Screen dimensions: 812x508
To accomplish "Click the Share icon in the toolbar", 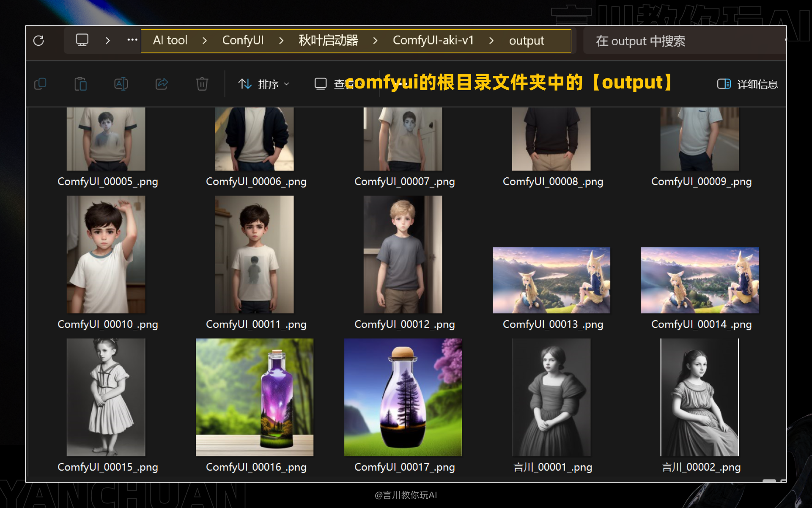I will coord(161,84).
